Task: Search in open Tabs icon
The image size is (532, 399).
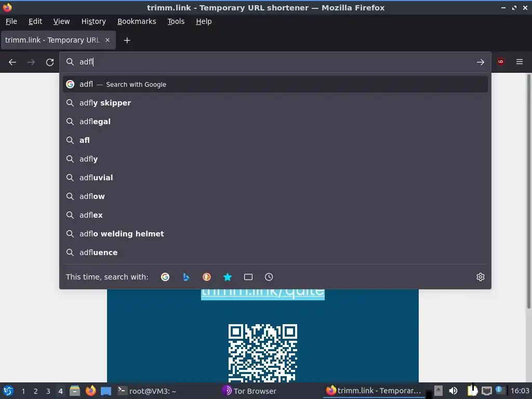Action: point(248,277)
